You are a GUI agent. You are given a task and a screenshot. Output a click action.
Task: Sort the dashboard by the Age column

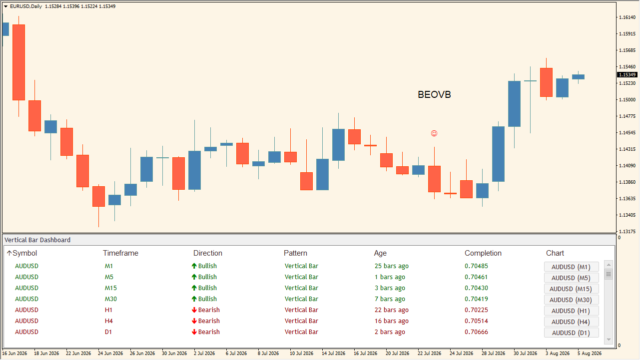point(380,253)
